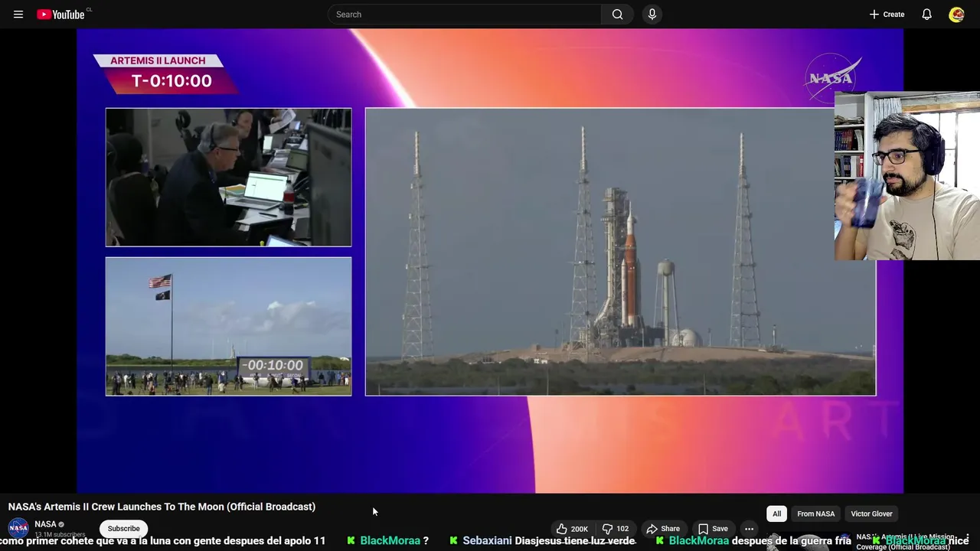Click BlackMoraa's chat message with question mark
The height and width of the screenshot is (551, 980).
click(388, 541)
